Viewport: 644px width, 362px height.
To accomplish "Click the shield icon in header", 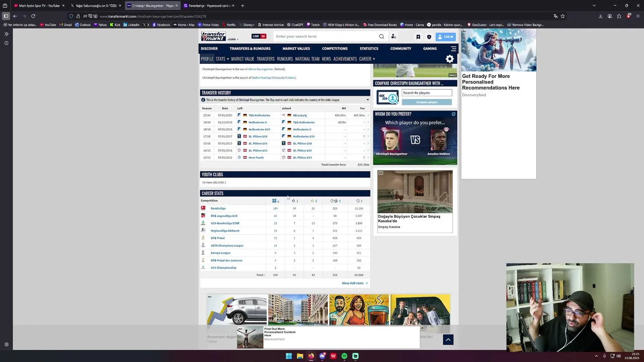I will [429, 37].
